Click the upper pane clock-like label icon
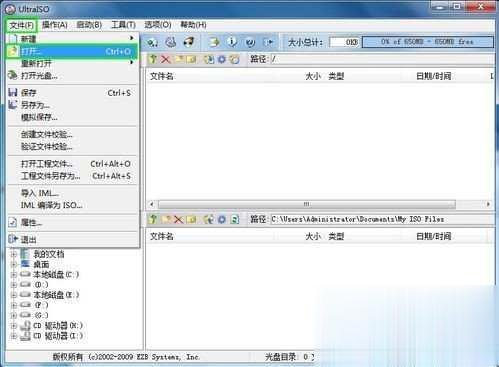 [235, 59]
